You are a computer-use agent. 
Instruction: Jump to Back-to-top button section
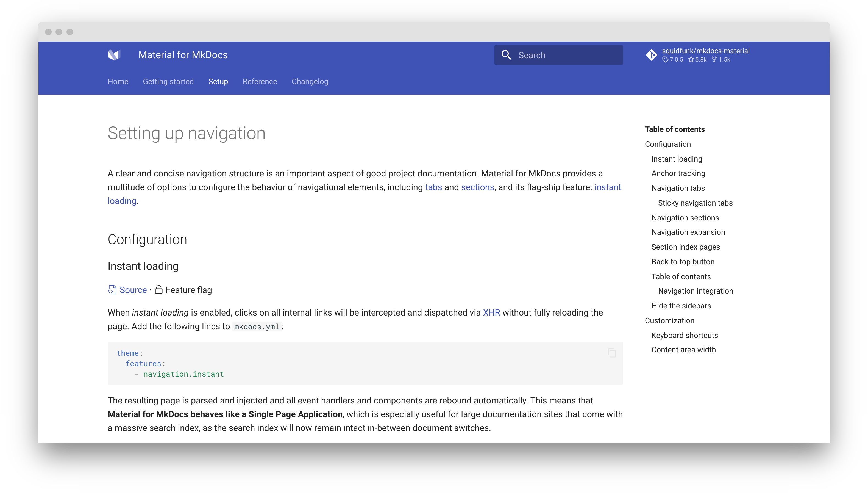click(x=683, y=262)
